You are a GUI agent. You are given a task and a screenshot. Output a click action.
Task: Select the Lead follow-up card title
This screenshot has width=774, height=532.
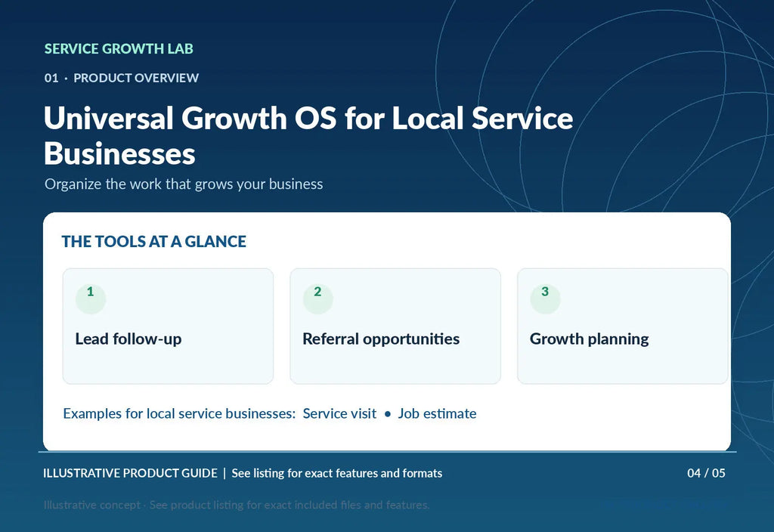point(128,339)
